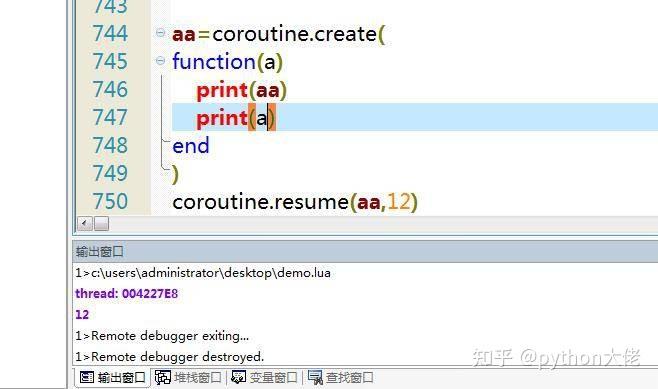Click line number 746 in the gutter
Screen dimensions: 658x389
click(110, 89)
